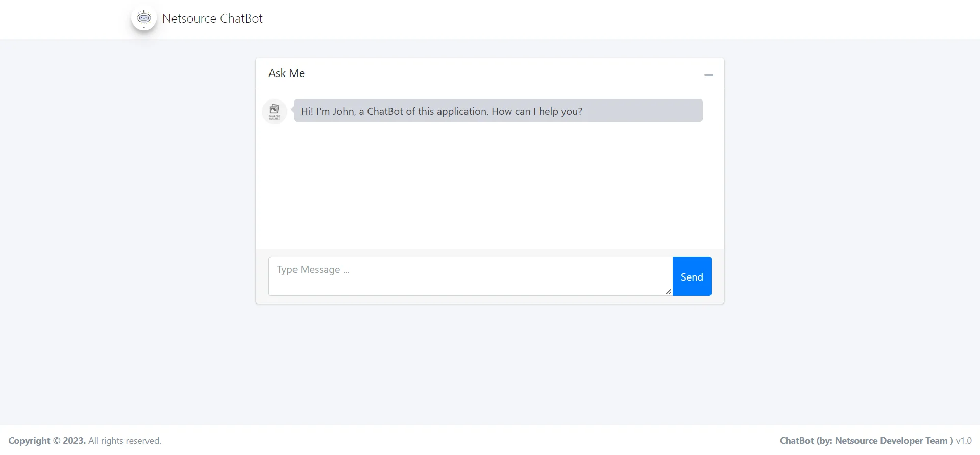980x455 pixels.
Task: Click the v1.0 version label
Action: coord(964,441)
